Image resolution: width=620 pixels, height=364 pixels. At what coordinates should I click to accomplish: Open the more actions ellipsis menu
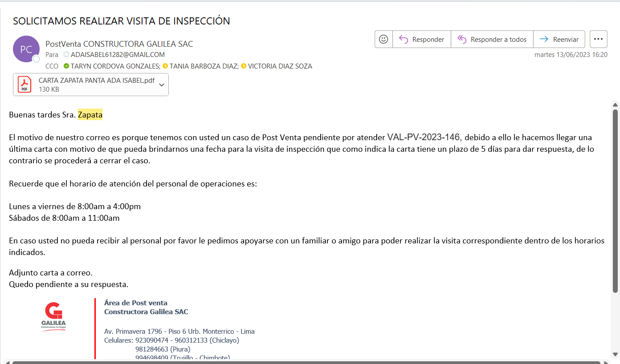click(x=599, y=39)
